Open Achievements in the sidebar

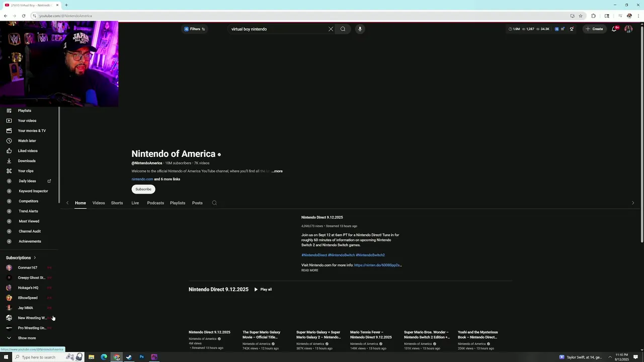[x=30, y=241]
